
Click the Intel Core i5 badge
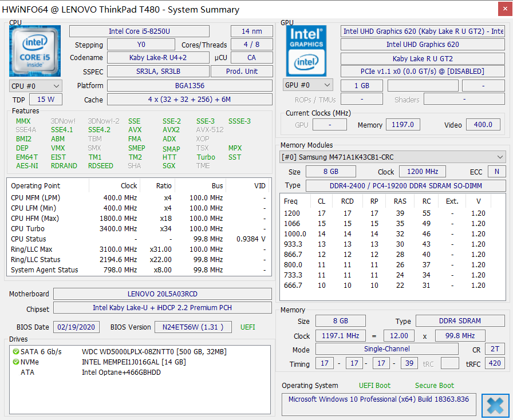(x=34, y=50)
